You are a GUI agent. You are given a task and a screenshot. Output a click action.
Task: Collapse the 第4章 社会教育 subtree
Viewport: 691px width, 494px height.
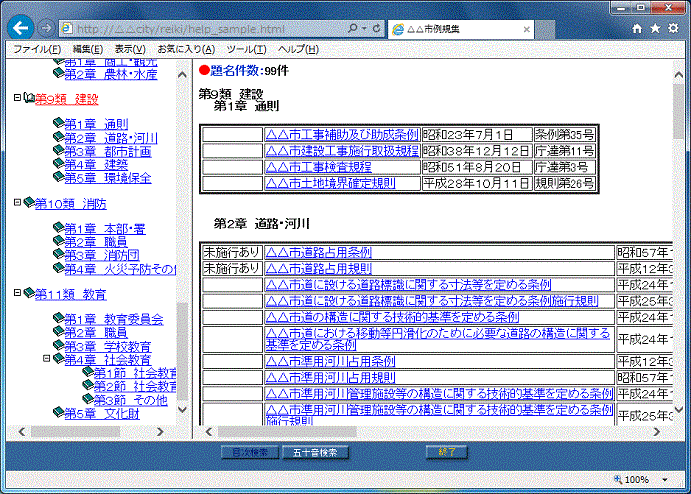click(47, 359)
